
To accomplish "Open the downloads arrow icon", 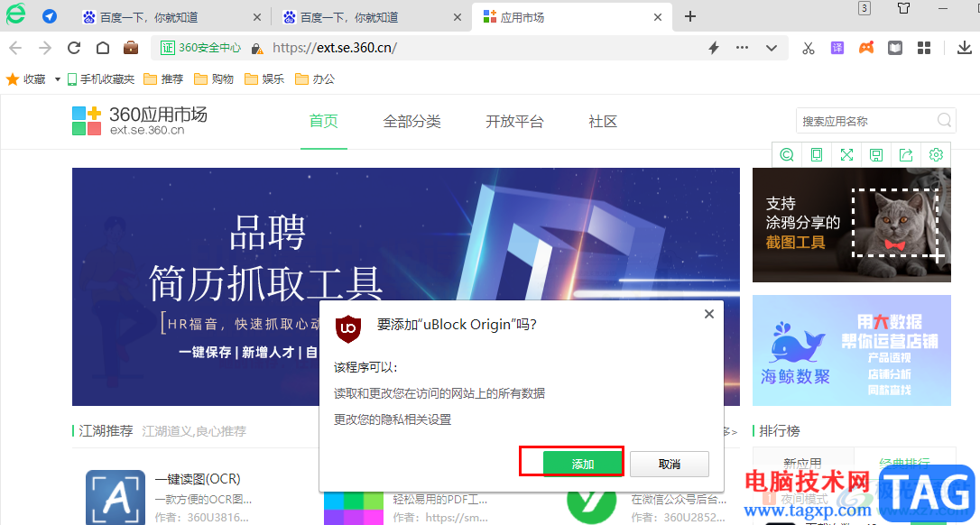I will (965, 48).
